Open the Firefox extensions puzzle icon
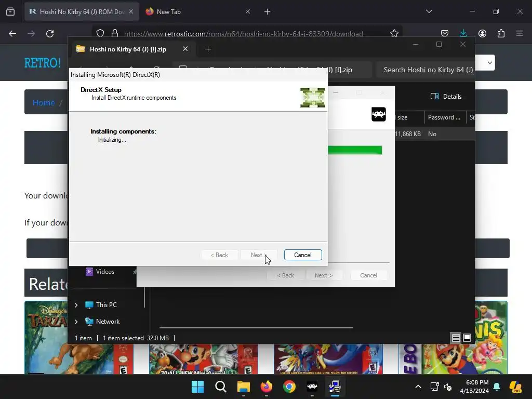The height and width of the screenshot is (399, 532). pyautogui.click(x=501, y=33)
